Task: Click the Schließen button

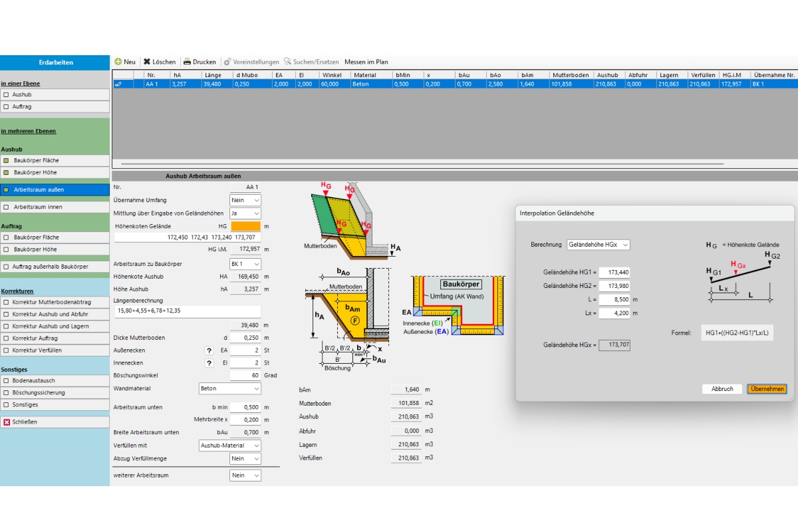Action: [55, 422]
